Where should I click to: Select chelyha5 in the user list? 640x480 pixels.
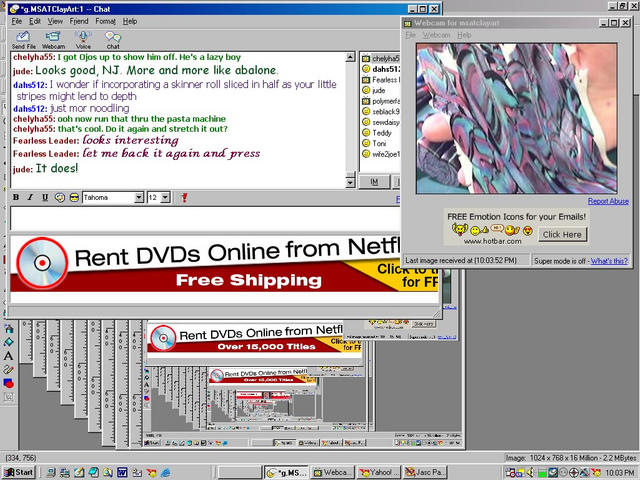[x=381, y=59]
